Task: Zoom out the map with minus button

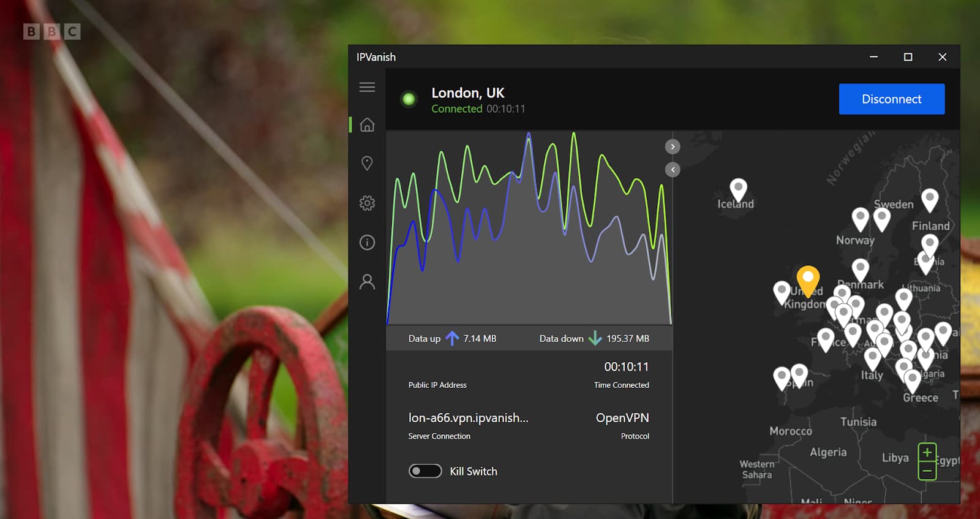Action: click(x=927, y=471)
